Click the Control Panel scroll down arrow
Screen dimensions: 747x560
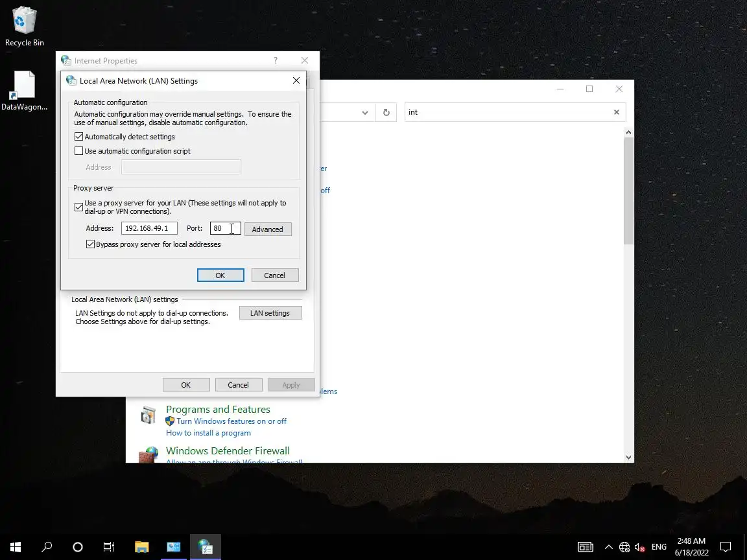click(x=628, y=457)
